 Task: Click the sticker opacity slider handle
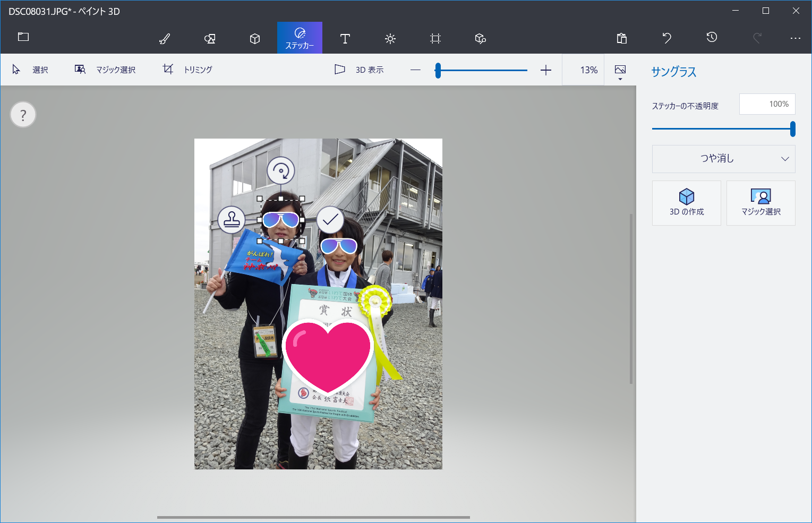tap(792, 129)
